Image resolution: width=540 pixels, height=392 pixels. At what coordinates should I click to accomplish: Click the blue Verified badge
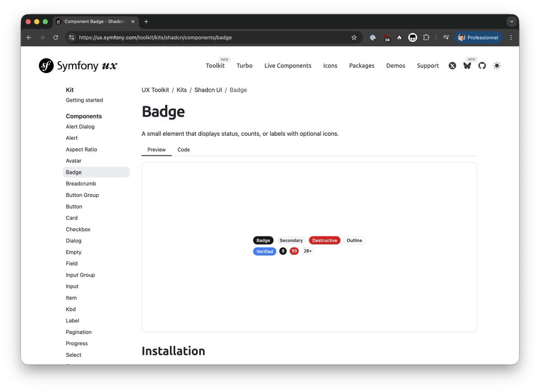pos(265,251)
